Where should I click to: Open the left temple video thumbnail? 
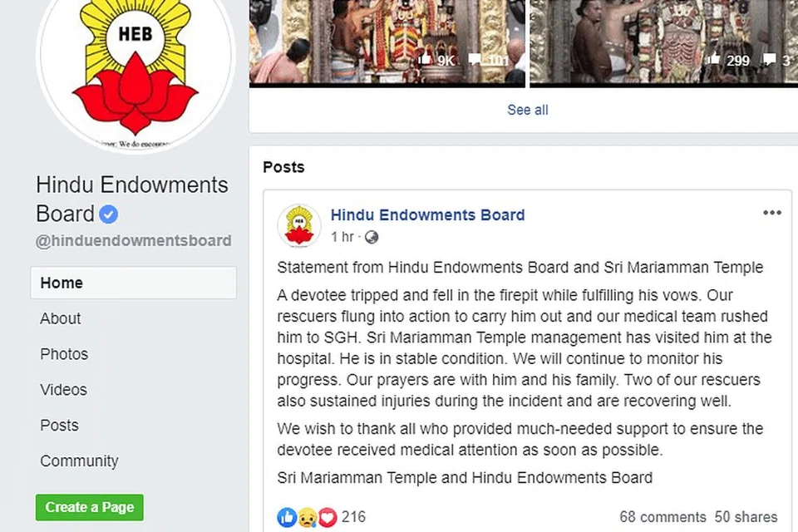point(387,42)
